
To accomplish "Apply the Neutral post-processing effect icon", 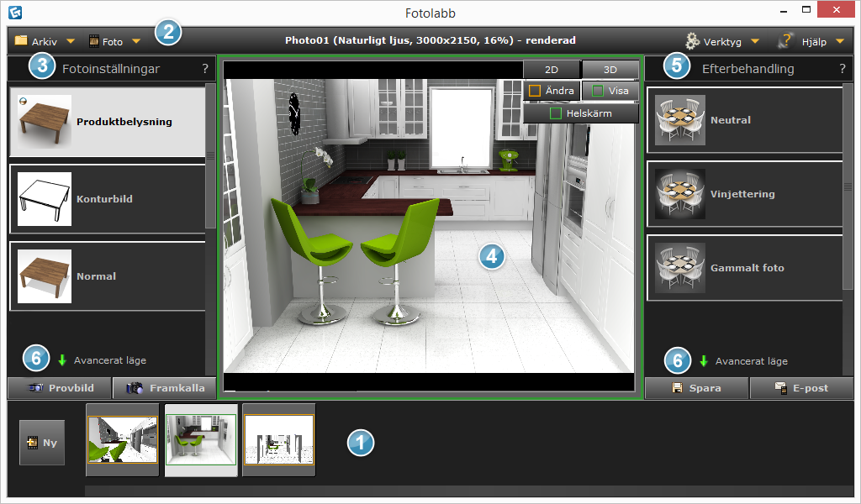I will 679,119.
